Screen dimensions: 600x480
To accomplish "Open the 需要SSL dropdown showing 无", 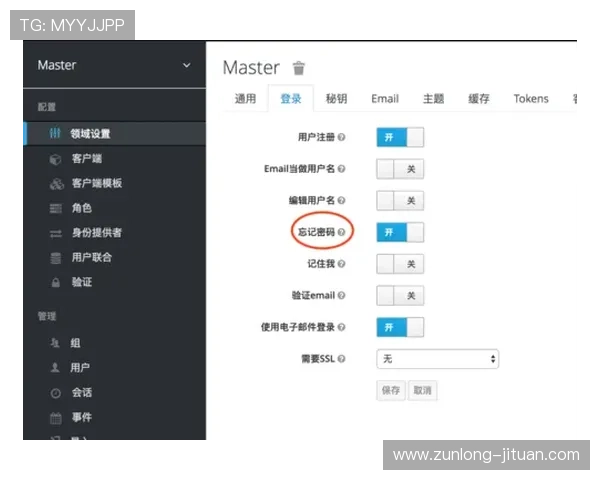I will (437, 359).
